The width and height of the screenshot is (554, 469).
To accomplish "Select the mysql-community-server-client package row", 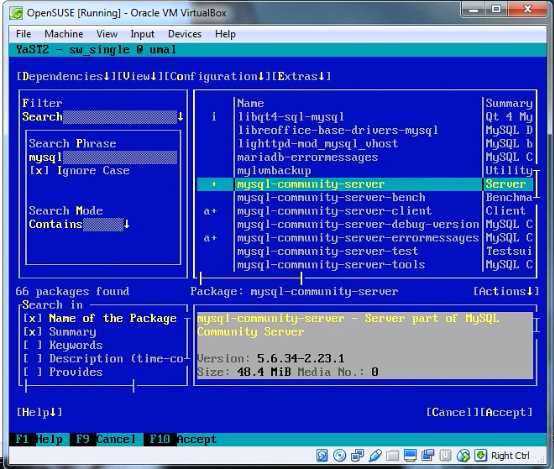I will (365, 211).
